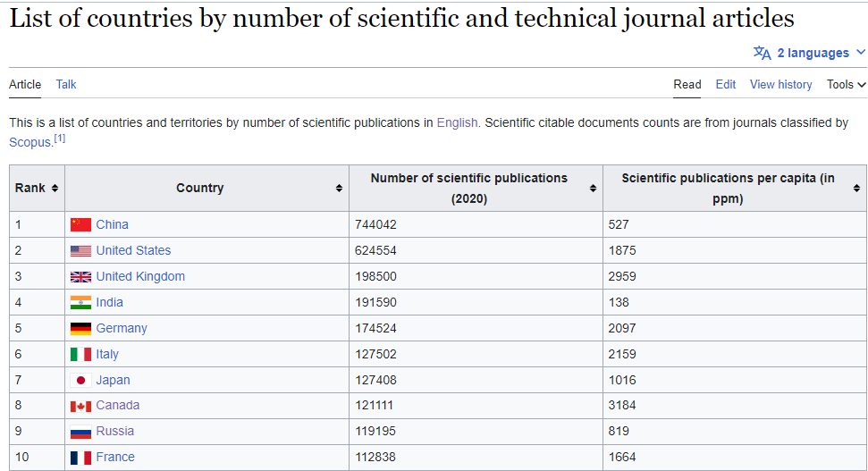Click China's per capita value 527
The width and height of the screenshot is (868, 471).
[x=619, y=224]
